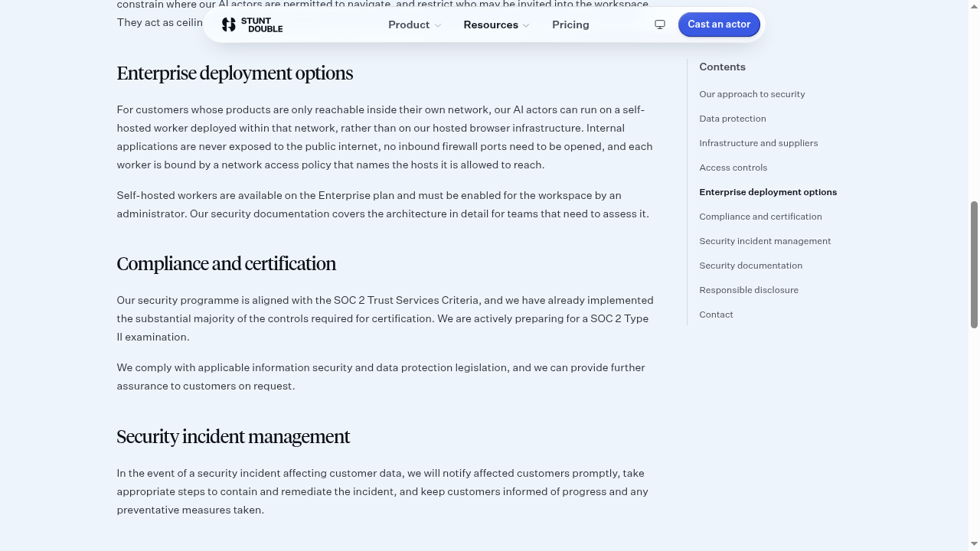Click the paragraph starting "In the event of a security incident"
Image resolution: width=980 pixels, height=551 pixels.
tap(385, 491)
